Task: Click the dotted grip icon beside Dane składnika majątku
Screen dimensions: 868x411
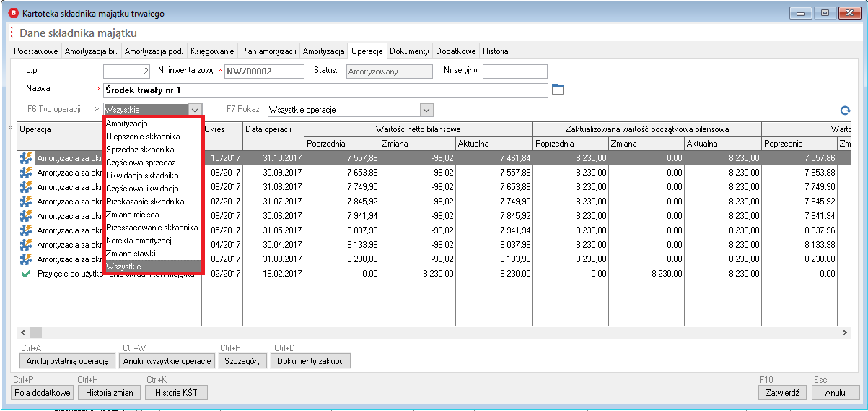Action: click(12, 33)
